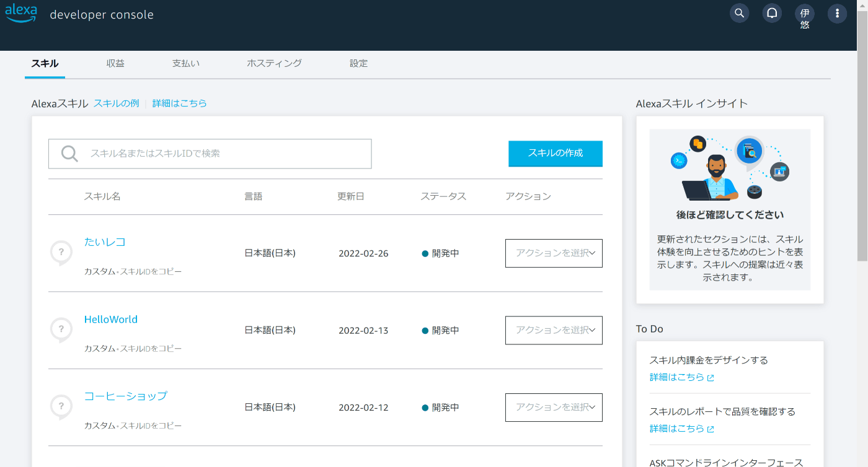Click the スキルの作成 button
This screenshot has height=467, width=868.
(x=556, y=154)
